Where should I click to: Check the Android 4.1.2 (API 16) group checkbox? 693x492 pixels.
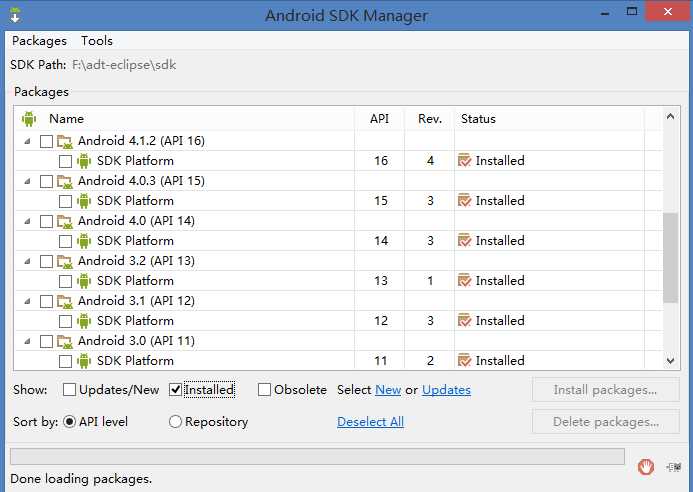point(46,141)
